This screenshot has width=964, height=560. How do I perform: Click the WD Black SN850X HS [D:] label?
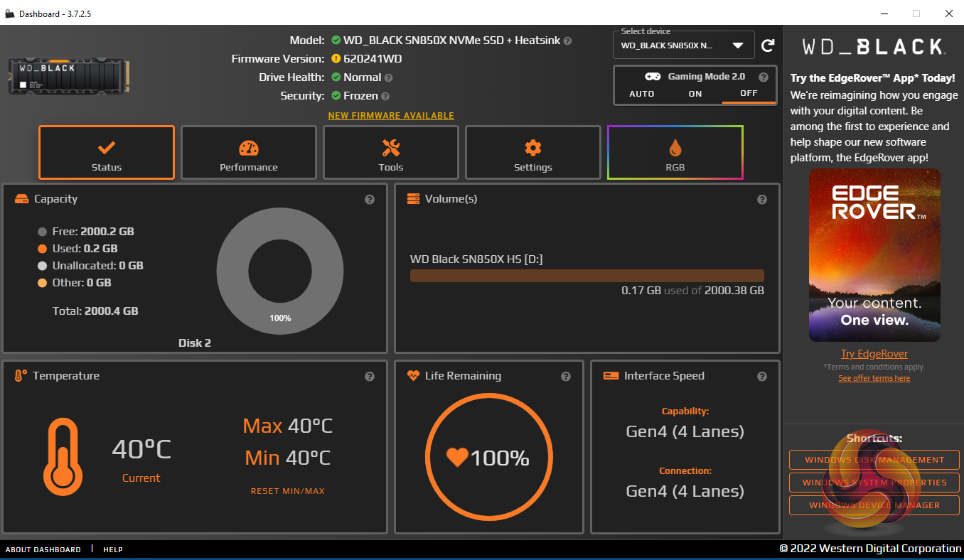[x=476, y=259]
